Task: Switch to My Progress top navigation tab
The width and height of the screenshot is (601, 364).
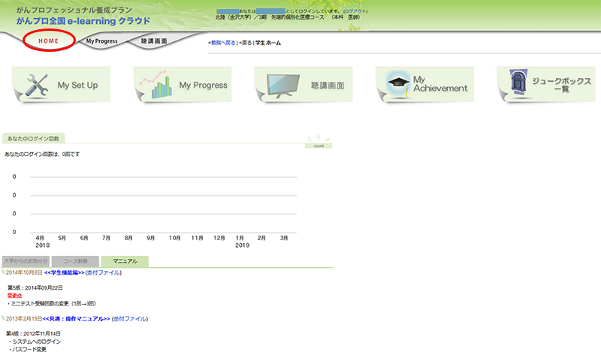Action: 101,41
